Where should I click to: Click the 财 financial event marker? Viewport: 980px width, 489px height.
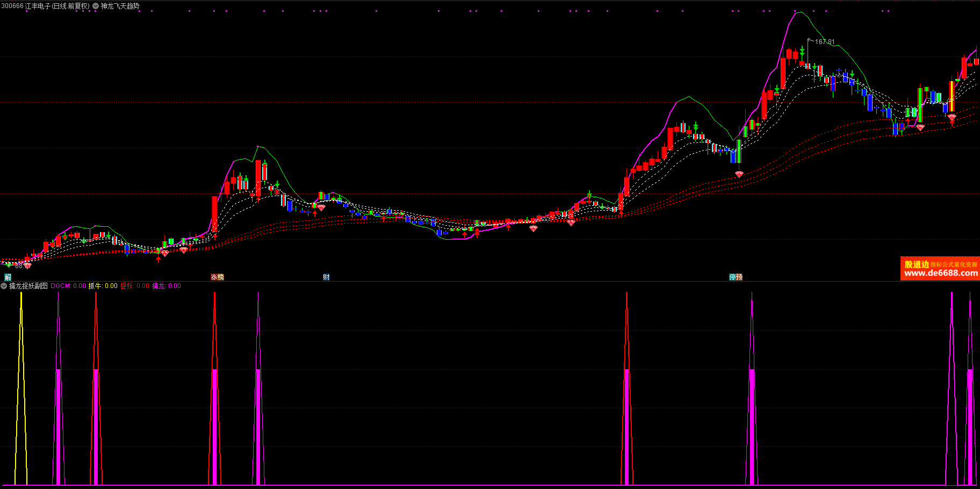326,277
